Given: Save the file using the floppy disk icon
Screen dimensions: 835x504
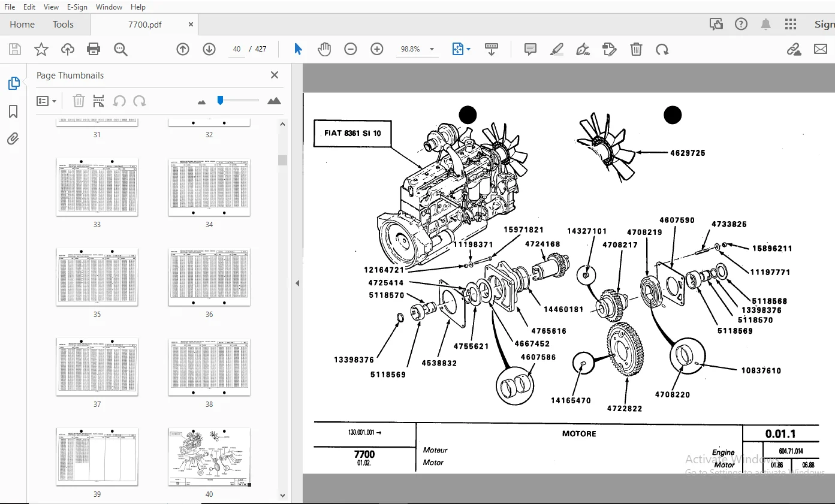Looking at the screenshot, I should pyautogui.click(x=14, y=49).
